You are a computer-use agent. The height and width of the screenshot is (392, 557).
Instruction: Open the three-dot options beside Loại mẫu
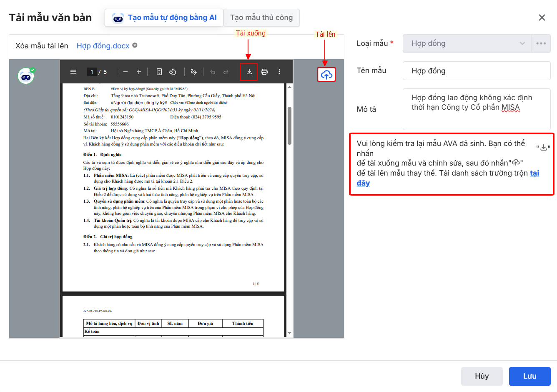[x=541, y=43]
